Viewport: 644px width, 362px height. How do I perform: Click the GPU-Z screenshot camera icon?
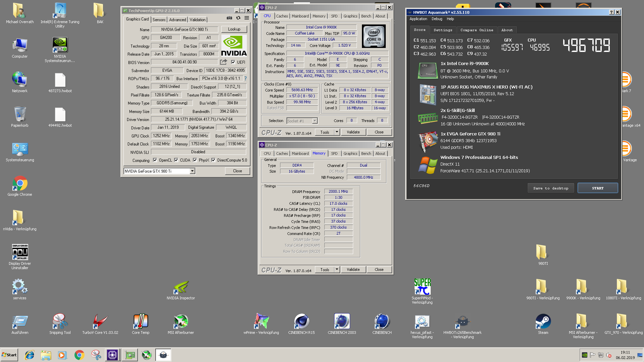(x=229, y=18)
